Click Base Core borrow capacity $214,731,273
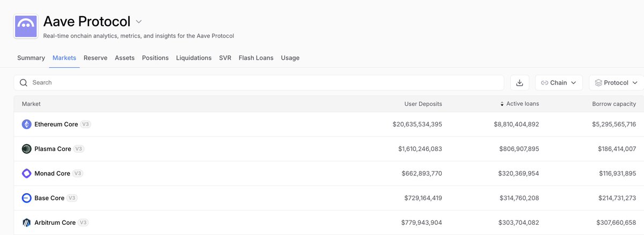This screenshot has width=644, height=235. click(x=617, y=198)
